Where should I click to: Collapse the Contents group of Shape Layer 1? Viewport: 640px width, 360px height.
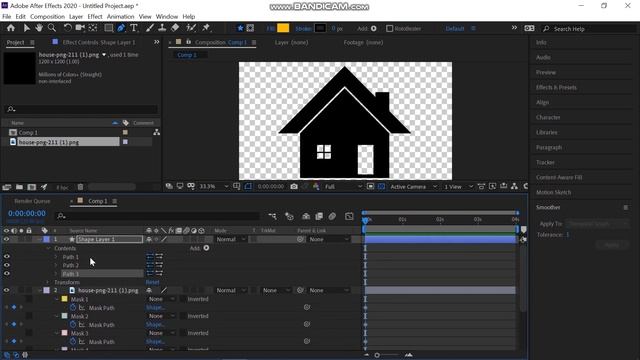click(x=49, y=248)
